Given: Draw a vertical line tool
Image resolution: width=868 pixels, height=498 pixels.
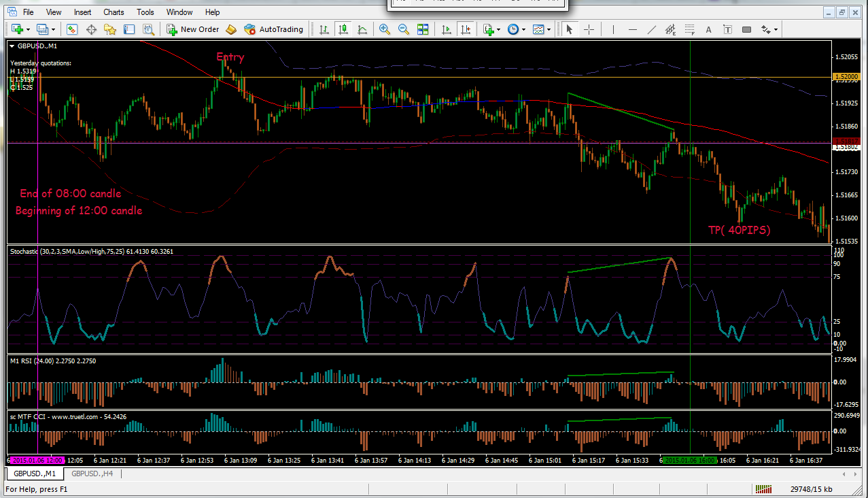Looking at the screenshot, I should pyautogui.click(x=614, y=29).
